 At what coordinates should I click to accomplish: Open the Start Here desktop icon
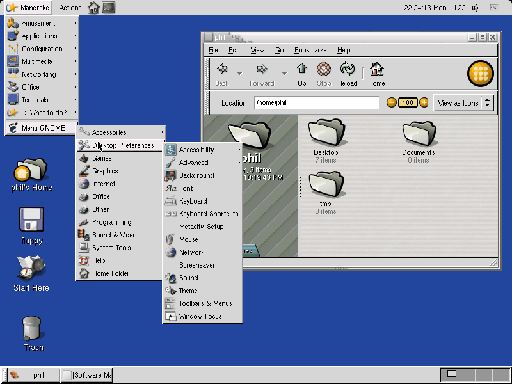[31, 268]
